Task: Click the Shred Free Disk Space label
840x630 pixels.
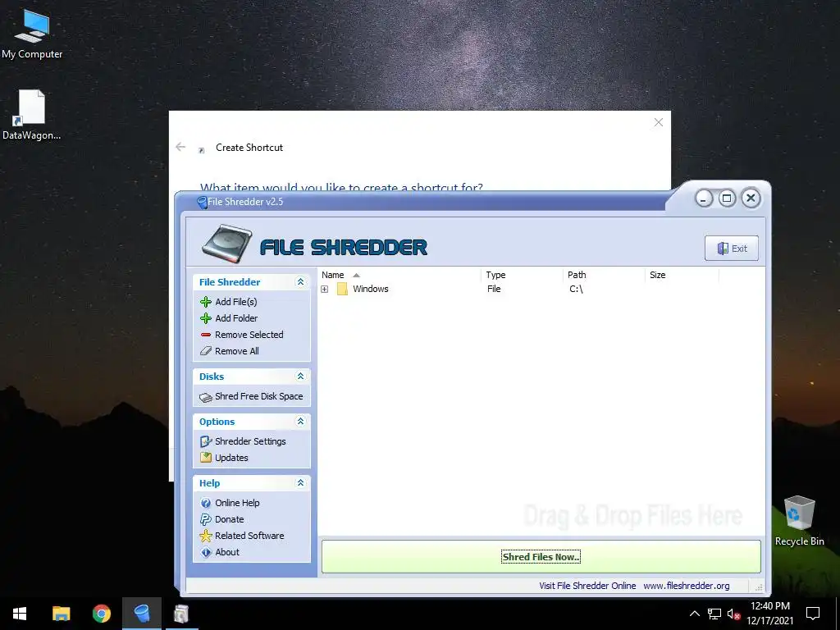Action: [258, 396]
